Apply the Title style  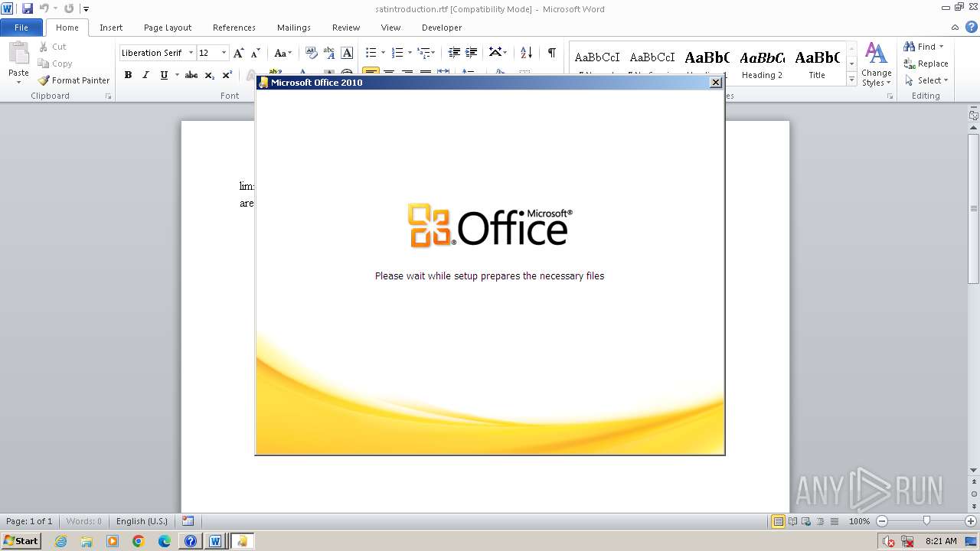click(817, 64)
